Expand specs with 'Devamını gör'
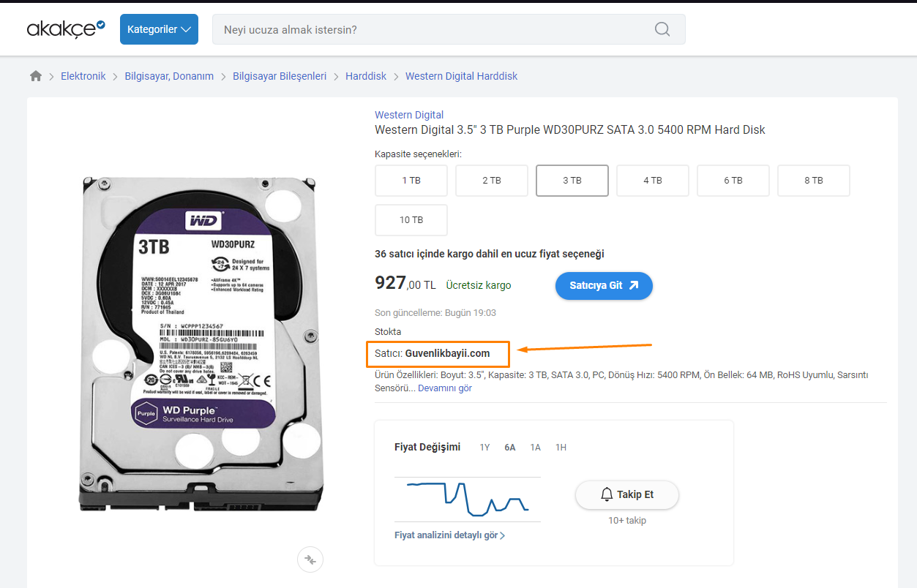The height and width of the screenshot is (588, 917). pyautogui.click(x=445, y=388)
